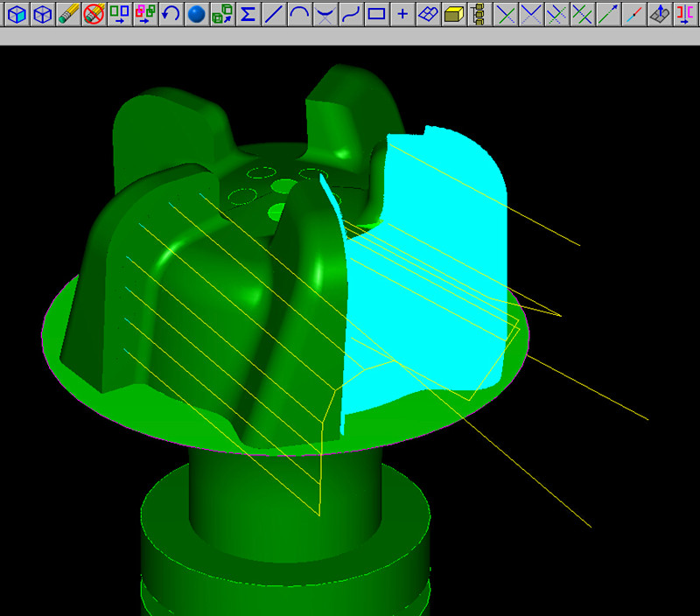Select the pencil eraser tool
700x616 pixels.
pos(68,14)
